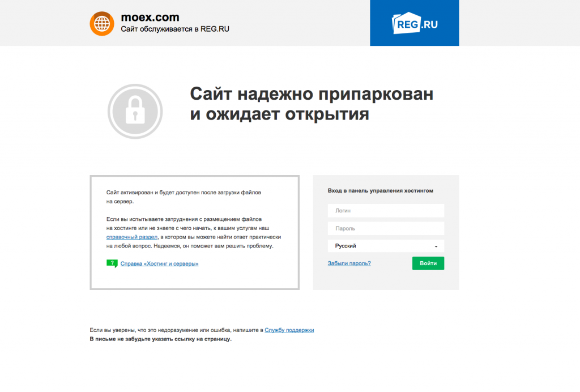Open the Русский language dropdown
Screen dimensions: 580x392
click(386, 246)
